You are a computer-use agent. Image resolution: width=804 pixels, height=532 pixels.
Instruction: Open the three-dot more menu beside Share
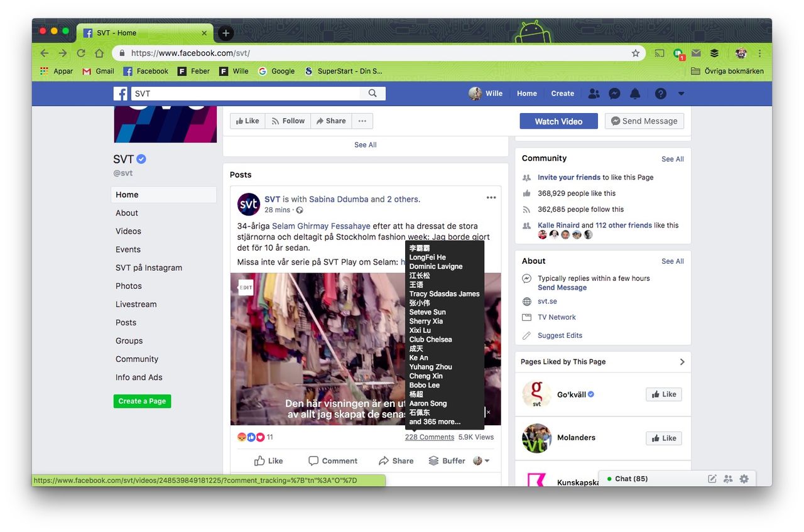(362, 121)
